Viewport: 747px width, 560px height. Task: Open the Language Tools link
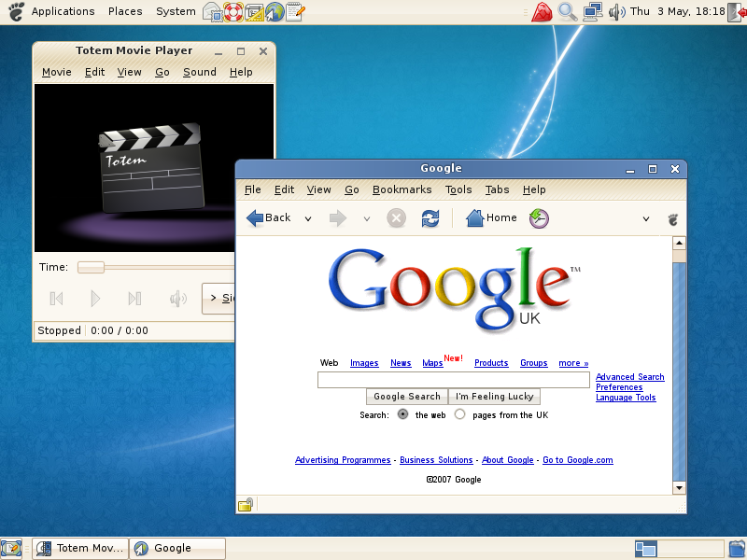click(626, 398)
